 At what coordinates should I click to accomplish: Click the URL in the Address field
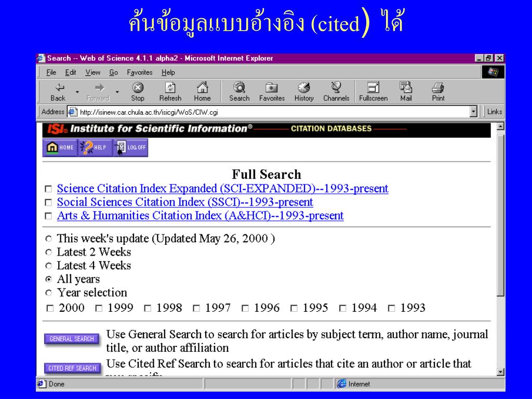149,112
